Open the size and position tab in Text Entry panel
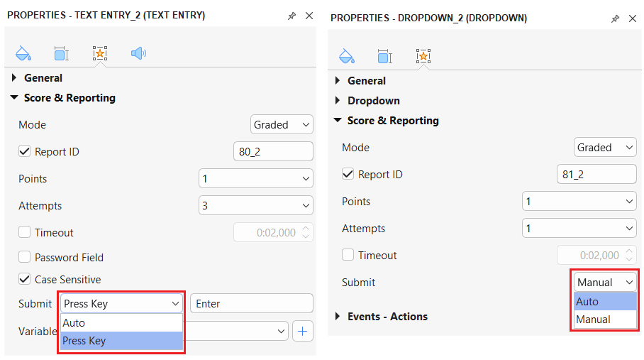Image resolution: width=644 pixels, height=360 pixels. coord(62,53)
